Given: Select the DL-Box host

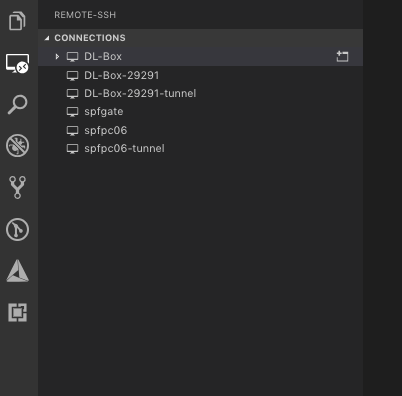Looking at the screenshot, I should click(x=200, y=57).
